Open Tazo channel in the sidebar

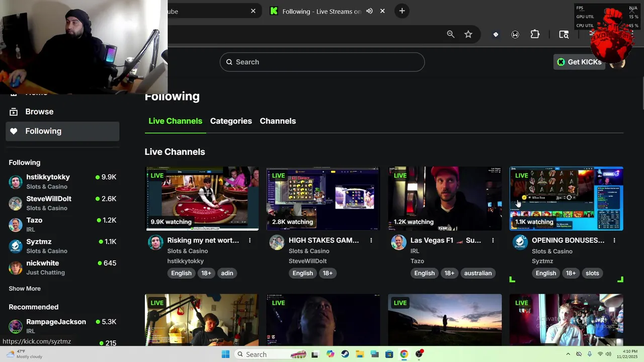click(62, 225)
